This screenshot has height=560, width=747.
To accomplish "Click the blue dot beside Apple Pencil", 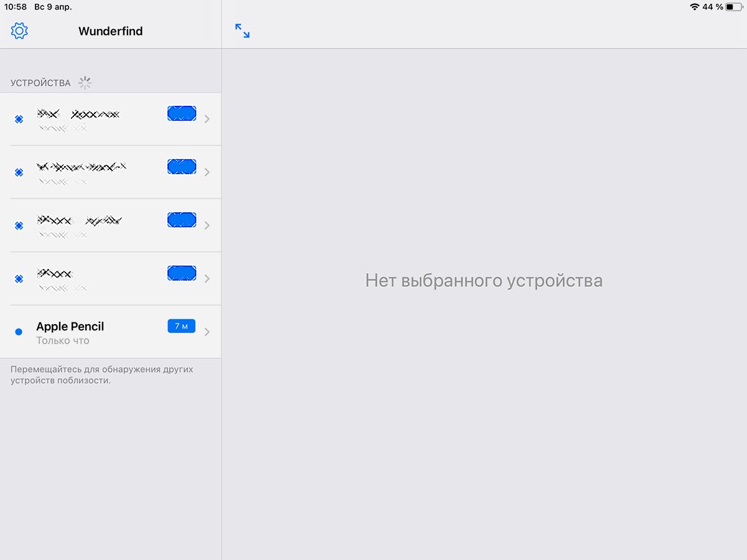I will pos(19,332).
